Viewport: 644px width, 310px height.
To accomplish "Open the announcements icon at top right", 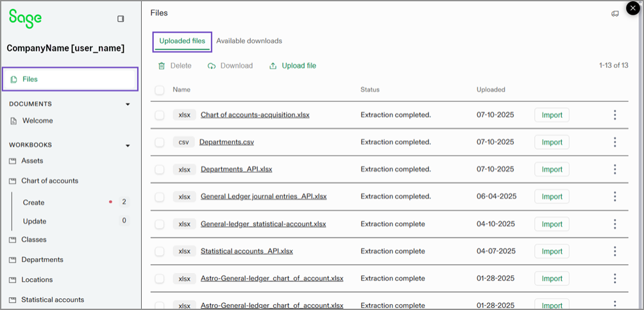I will pyautogui.click(x=615, y=13).
